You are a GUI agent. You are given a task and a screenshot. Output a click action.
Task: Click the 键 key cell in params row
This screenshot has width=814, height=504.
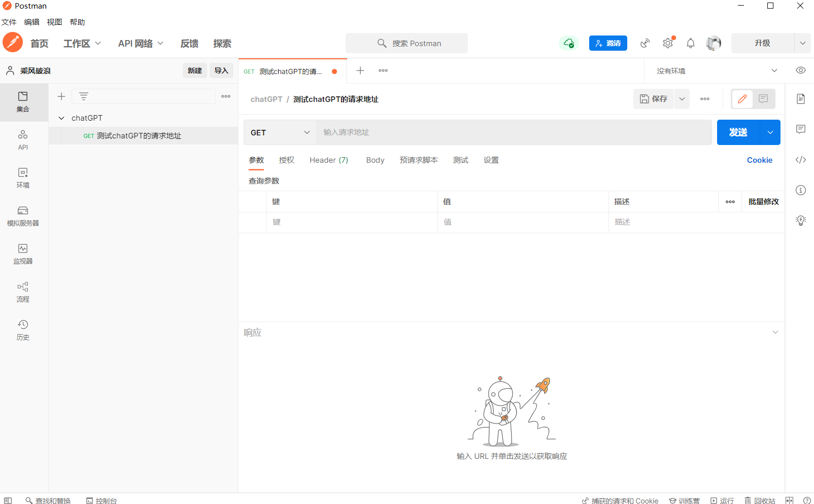click(x=352, y=222)
